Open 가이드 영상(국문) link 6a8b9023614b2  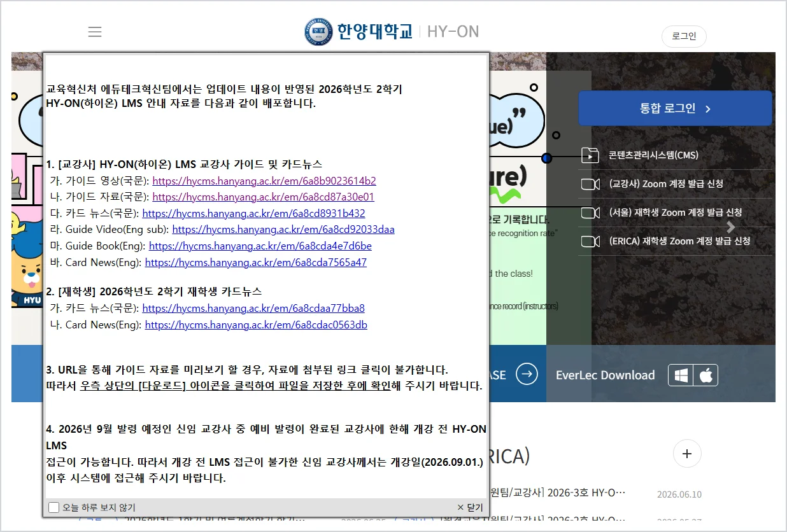(264, 181)
